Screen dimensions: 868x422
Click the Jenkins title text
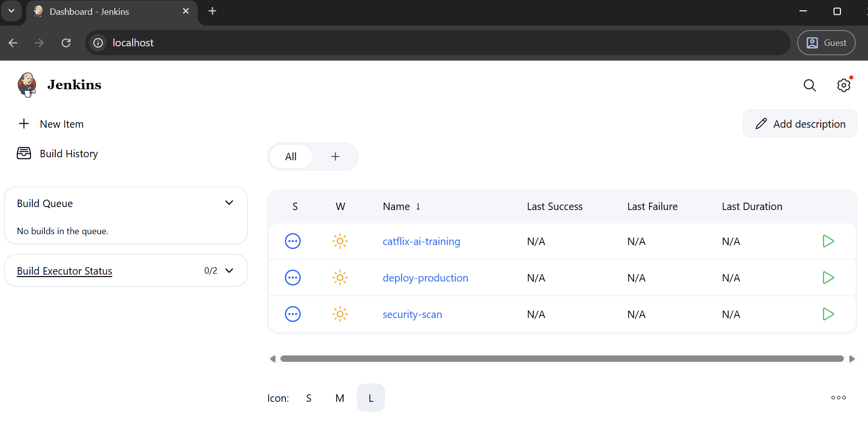[74, 85]
